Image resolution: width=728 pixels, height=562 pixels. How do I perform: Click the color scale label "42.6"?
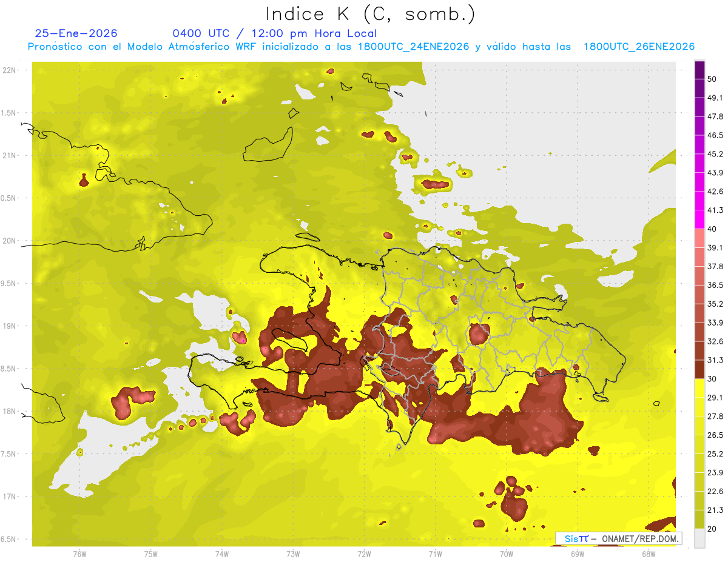(715, 192)
